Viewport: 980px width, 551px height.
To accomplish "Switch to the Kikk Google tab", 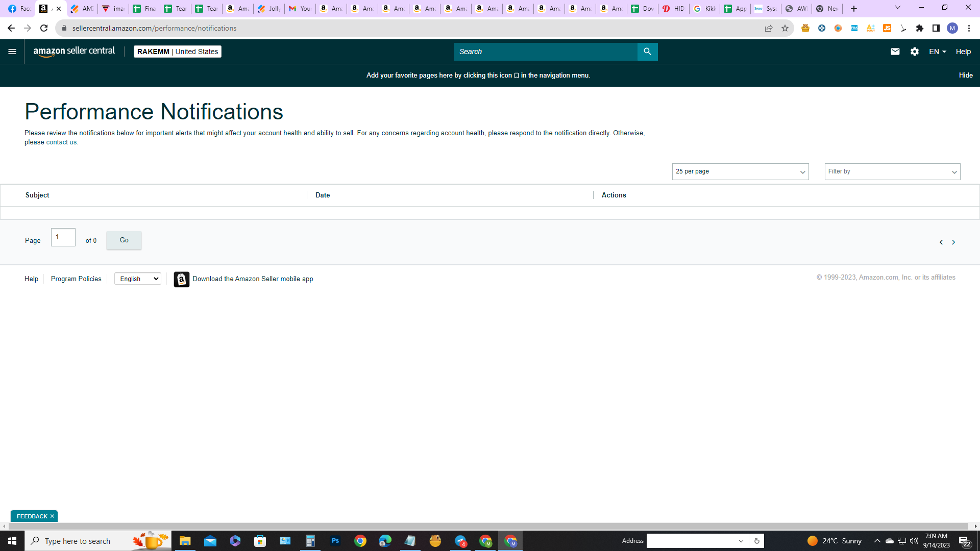I will pos(705,9).
